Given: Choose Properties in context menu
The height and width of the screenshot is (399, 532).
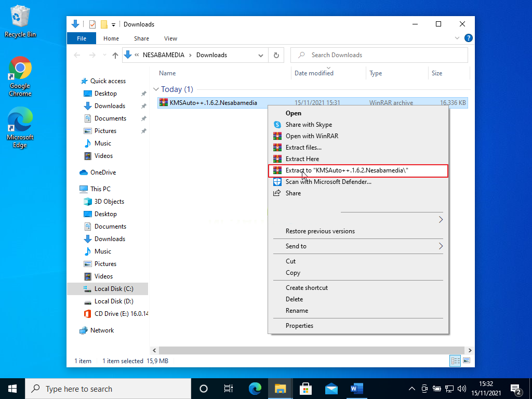Looking at the screenshot, I should (358, 326).
